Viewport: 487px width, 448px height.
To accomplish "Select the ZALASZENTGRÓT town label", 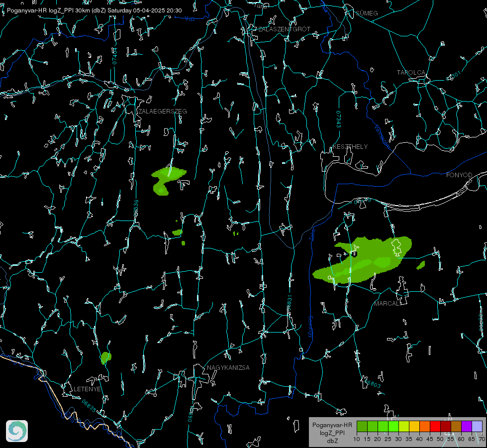I will pyautogui.click(x=285, y=29).
